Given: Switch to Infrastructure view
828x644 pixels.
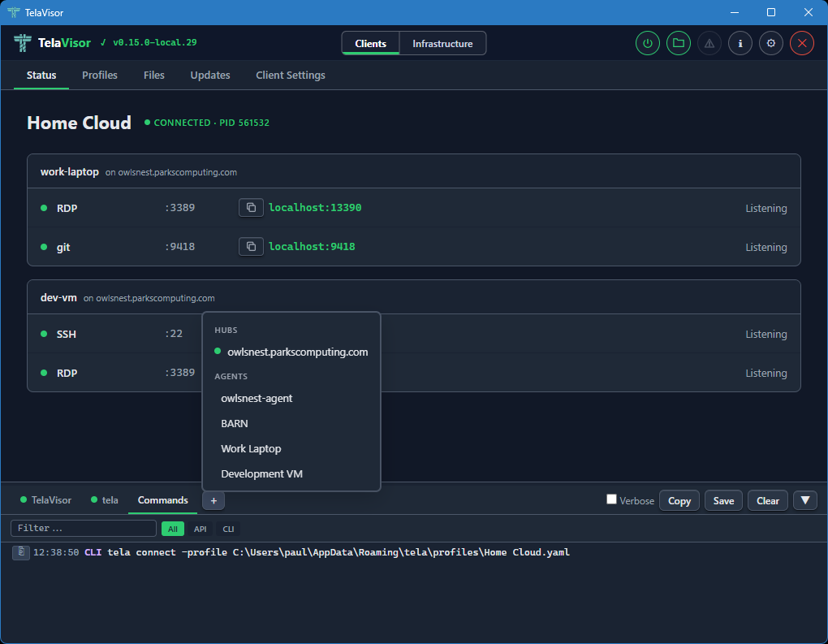Looking at the screenshot, I should 442,43.
